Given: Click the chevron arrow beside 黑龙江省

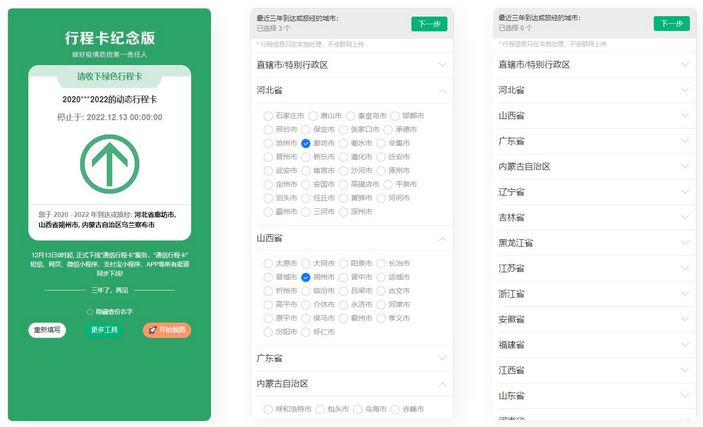Looking at the screenshot, I should [x=685, y=243].
